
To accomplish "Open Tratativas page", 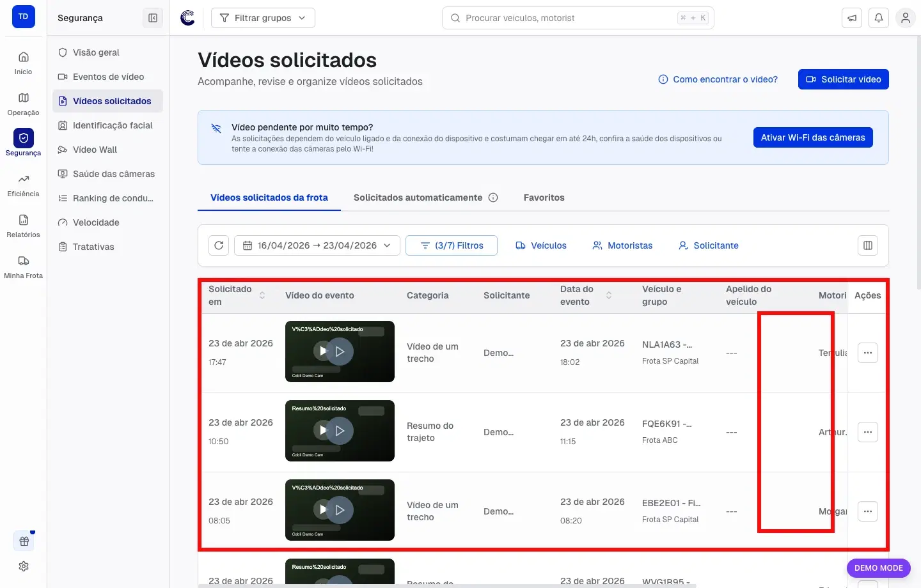I will (x=107, y=247).
